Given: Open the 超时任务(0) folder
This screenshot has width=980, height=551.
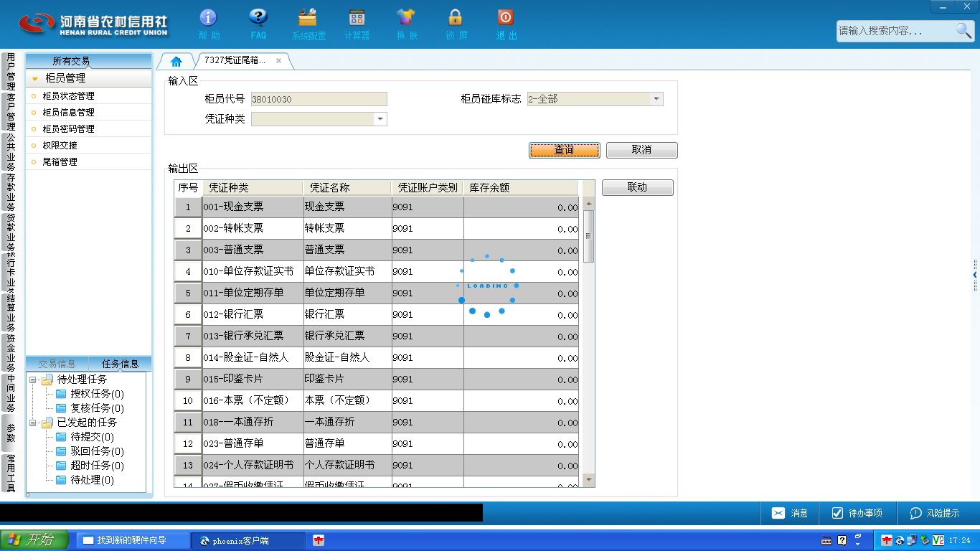Looking at the screenshot, I should click(90, 466).
